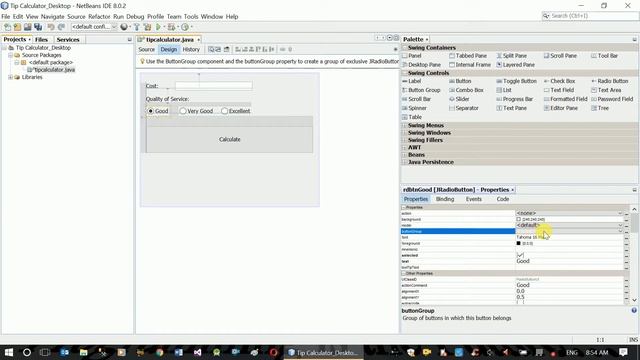Click the Cost text field in form

(x=213, y=85)
